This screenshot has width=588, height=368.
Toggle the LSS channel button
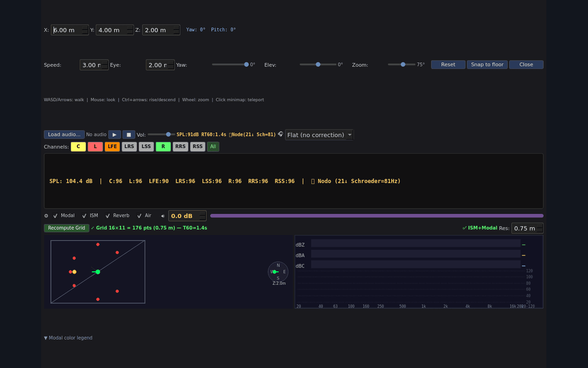[146, 147]
